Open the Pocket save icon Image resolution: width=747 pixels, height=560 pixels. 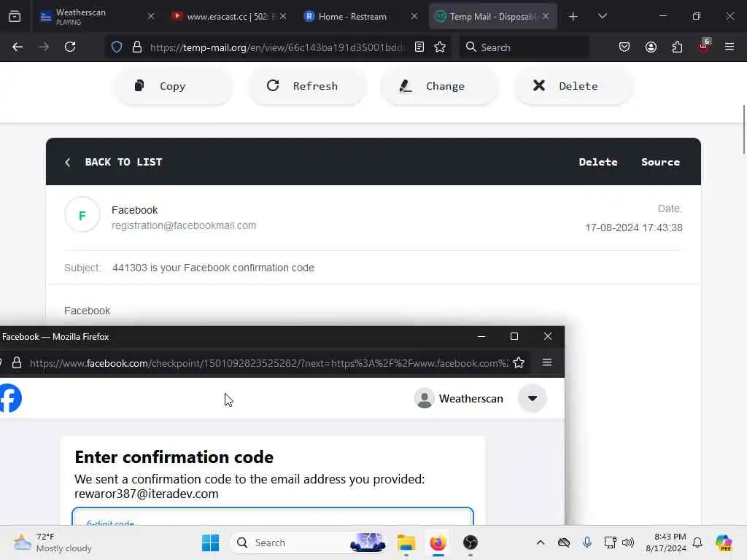click(x=624, y=47)
